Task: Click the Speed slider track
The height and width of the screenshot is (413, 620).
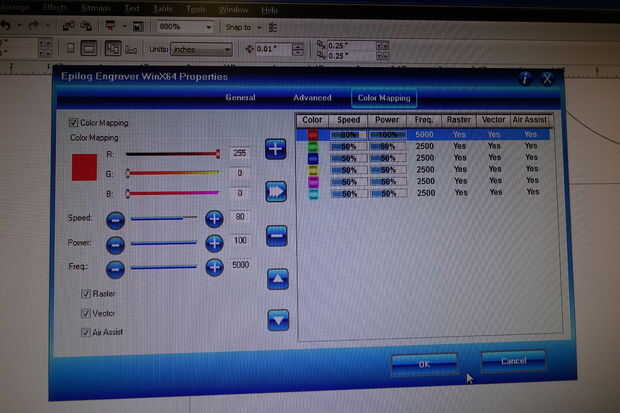Action: point(164,218)
